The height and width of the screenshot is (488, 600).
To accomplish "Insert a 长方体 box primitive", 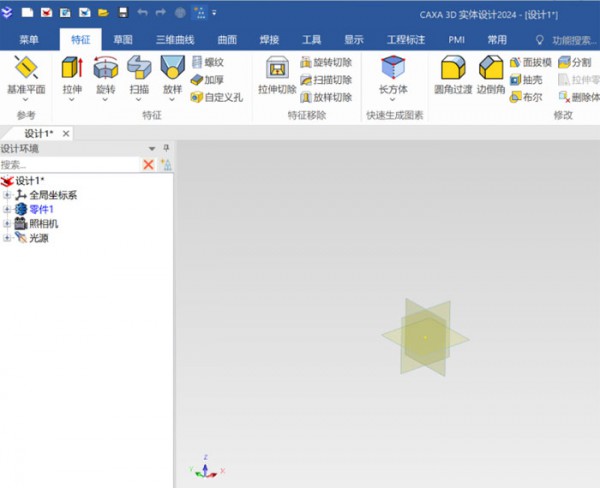I will (393, 75).
